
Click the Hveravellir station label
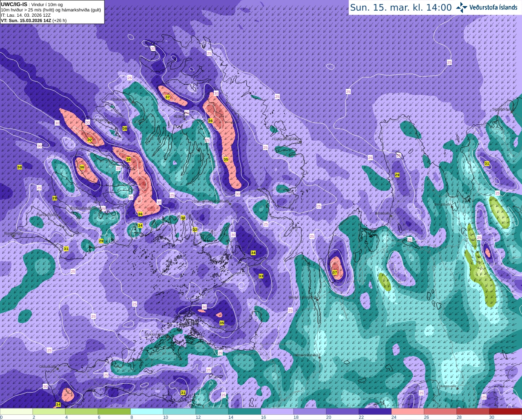pyautogui.click(x=447, y=386)
